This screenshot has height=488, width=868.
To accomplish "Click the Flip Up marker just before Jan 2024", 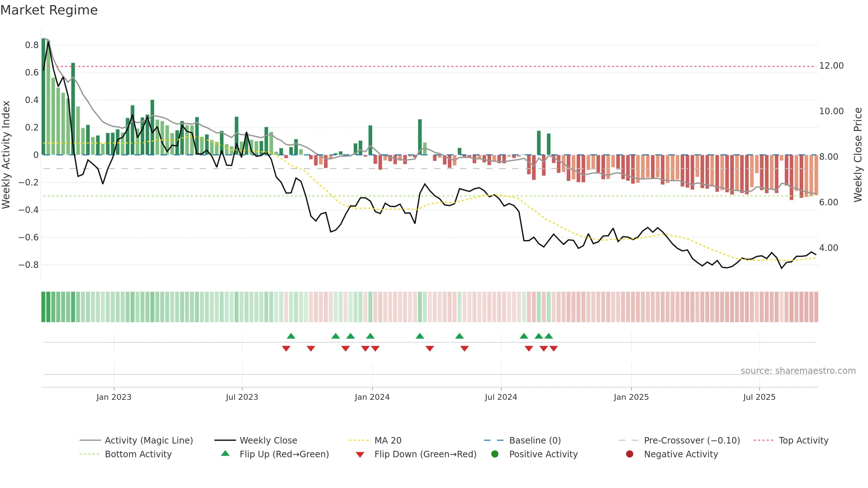I will 370,336.
